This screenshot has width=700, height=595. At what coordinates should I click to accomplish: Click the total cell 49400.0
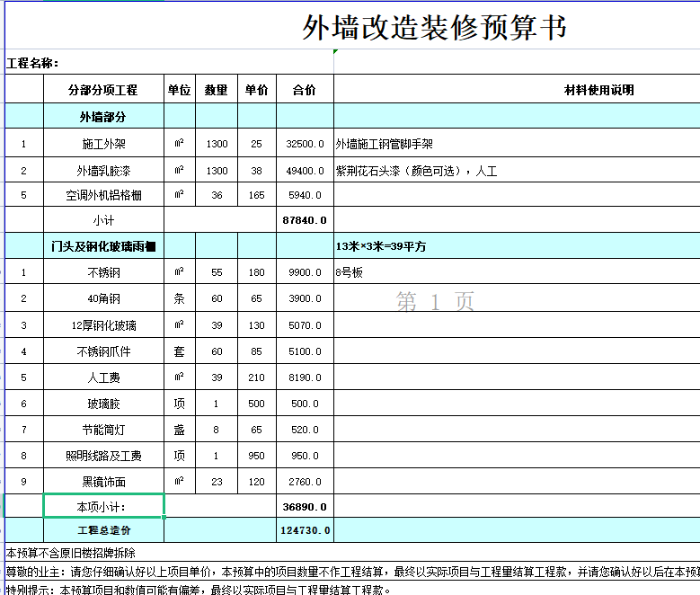click(x=305, y=170)
